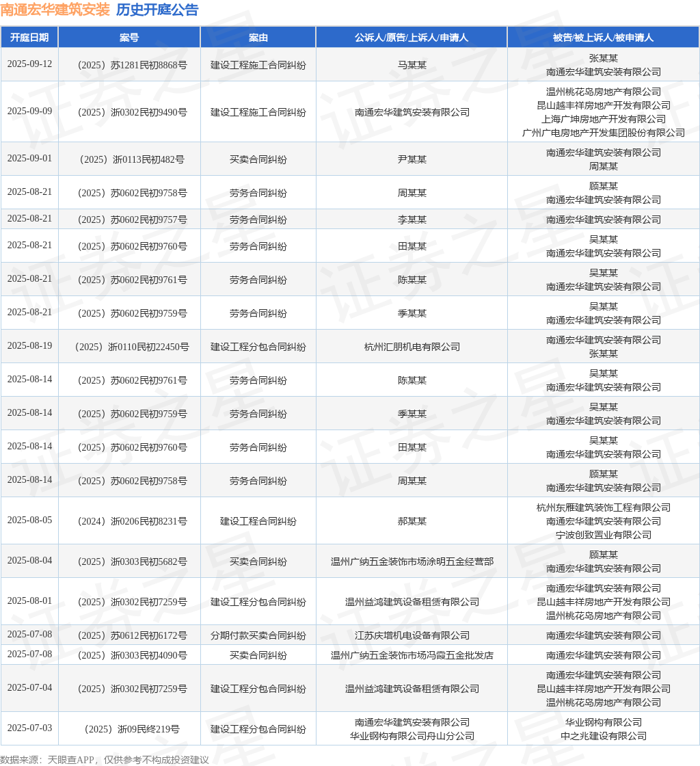The width and height of the screenshot is (700, 766).
Task: Select plaintiff 马某某
Action: [412, 65]
